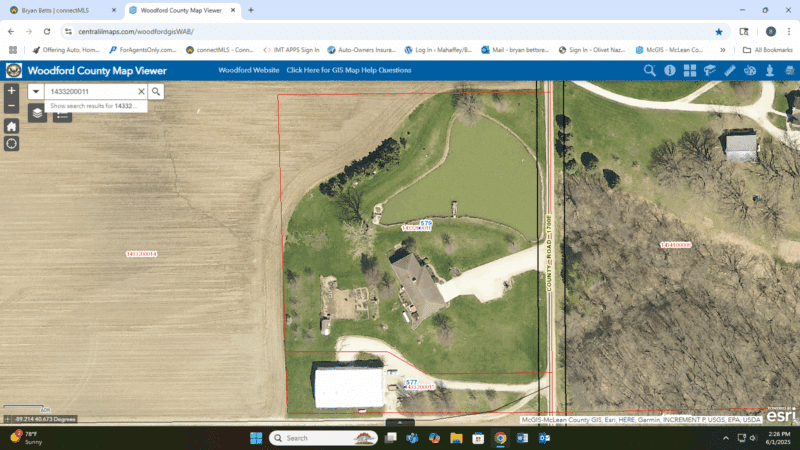The width and height of the screenshot is (800, 450).
Task: Clear the parcel search text
Action: (141, 91)
